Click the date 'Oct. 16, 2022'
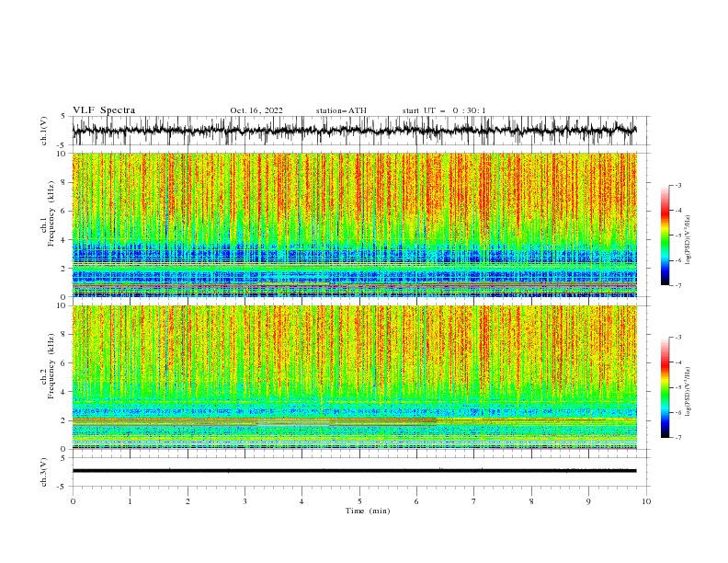This screenshot has height=563, width=728. [x=256, y=110]
